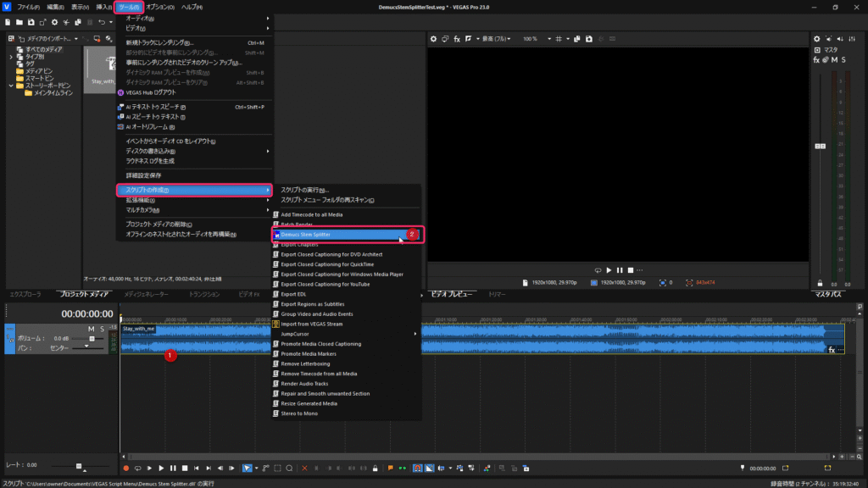Viewport: 868px width, 488px height.
Task: Open the オプション menu in menu bar
Action: [159, 7]
